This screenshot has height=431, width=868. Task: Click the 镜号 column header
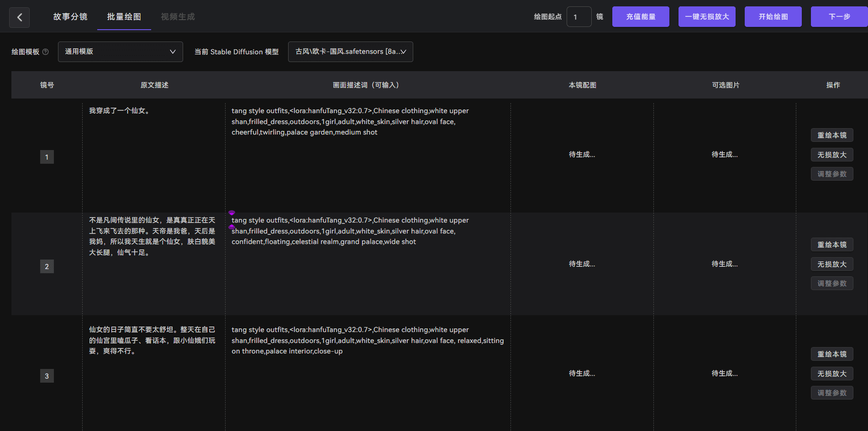(47, 85)
